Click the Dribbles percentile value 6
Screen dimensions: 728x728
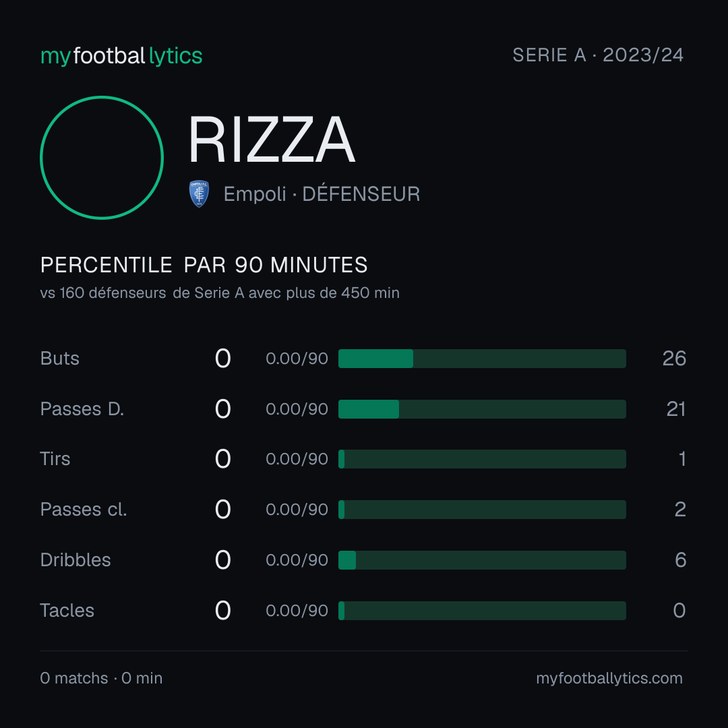click(x=681, y=560)
